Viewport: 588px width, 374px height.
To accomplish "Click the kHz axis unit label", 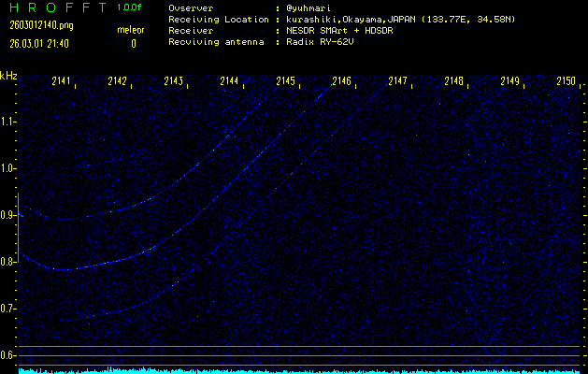I will (9, 76).
